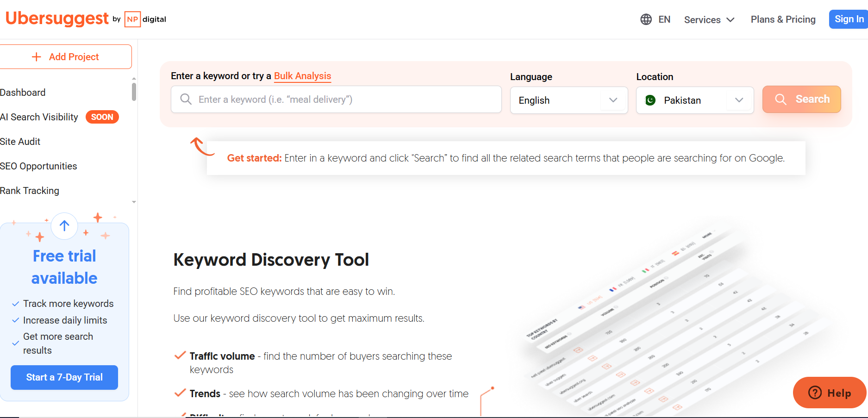The height and width of the screenshot is (418, 868).
Task: Click the 'Keyword Discovery Tool' heading
Action: point(271,260)
